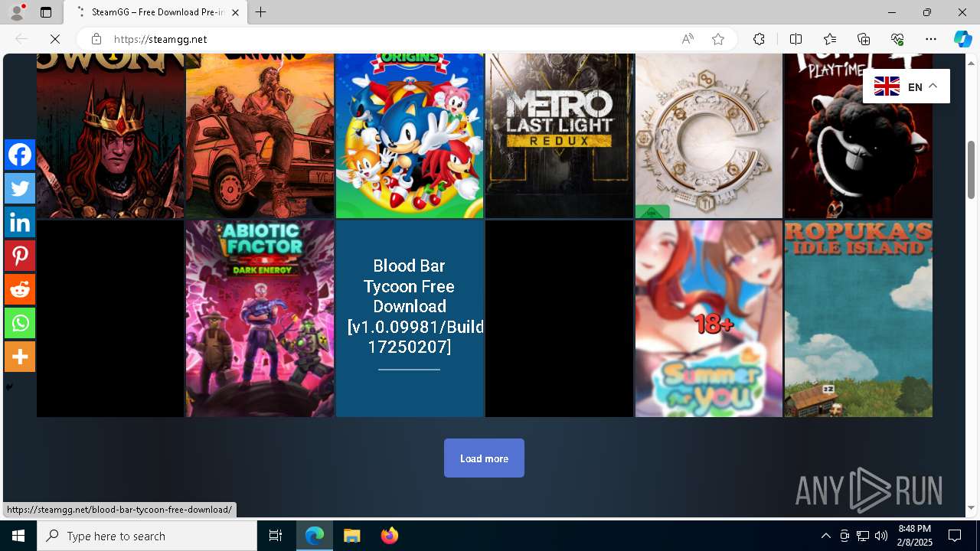The height and width of the screenshot is (551, 980).
Task: Open network status in system tray
Action: (863, 536)
